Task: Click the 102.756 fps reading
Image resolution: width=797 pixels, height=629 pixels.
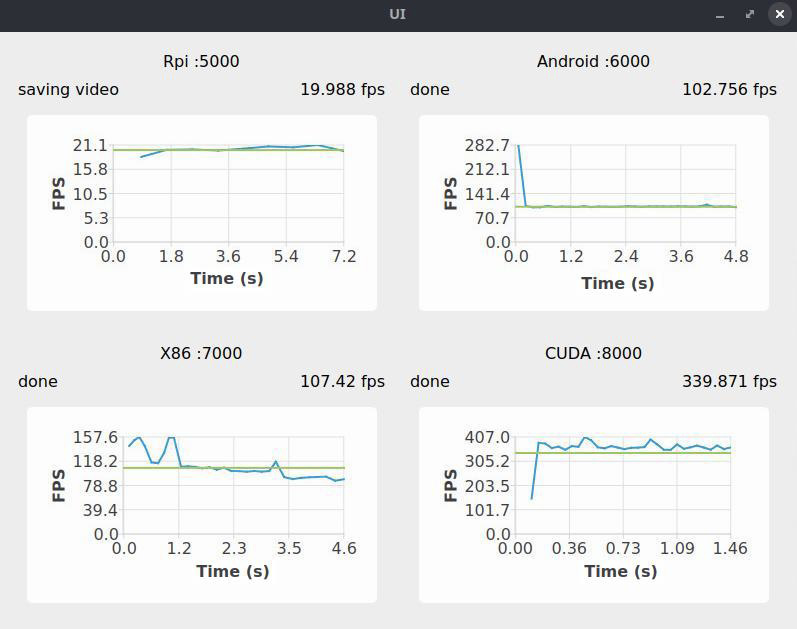Action: click(x=729, y=89)
